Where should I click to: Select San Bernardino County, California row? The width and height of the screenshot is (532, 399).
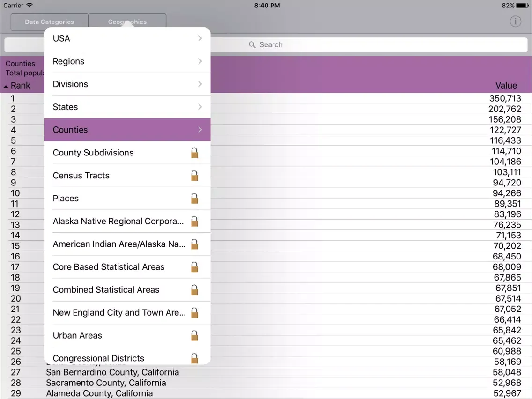(112, 372)
